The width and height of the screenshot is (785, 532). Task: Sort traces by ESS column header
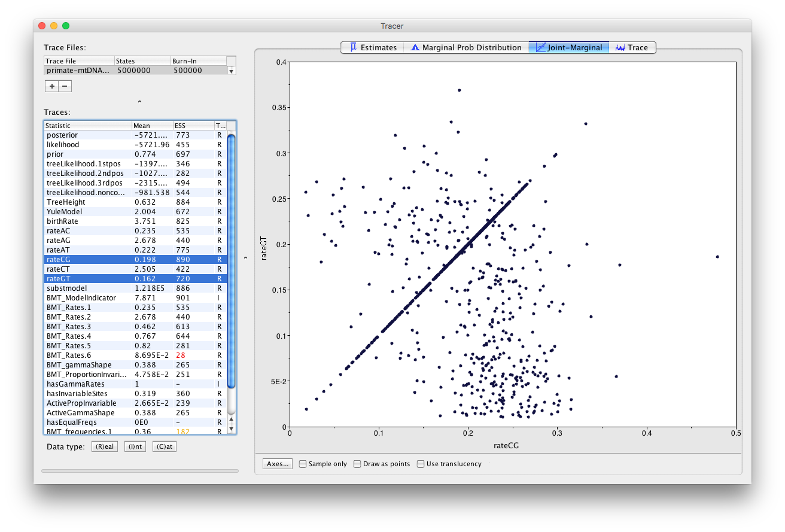[193, 126]
